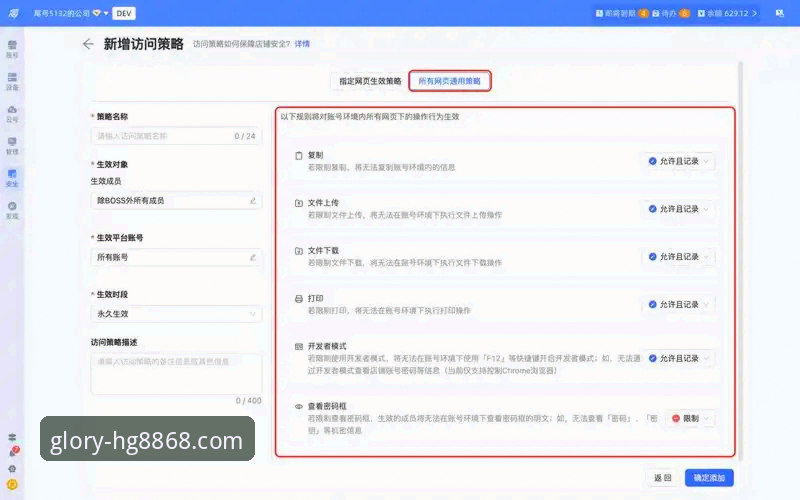This screenshot has height=500, width=800.
Task: Click the edit pencil in 生效平台账号 field
Action: coord(252,257)
